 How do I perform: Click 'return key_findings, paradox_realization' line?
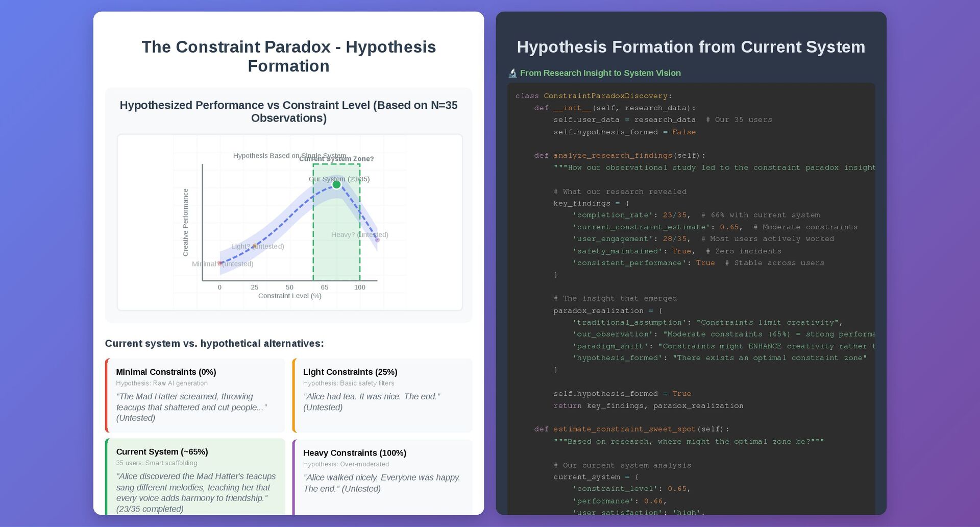[648, 406]
